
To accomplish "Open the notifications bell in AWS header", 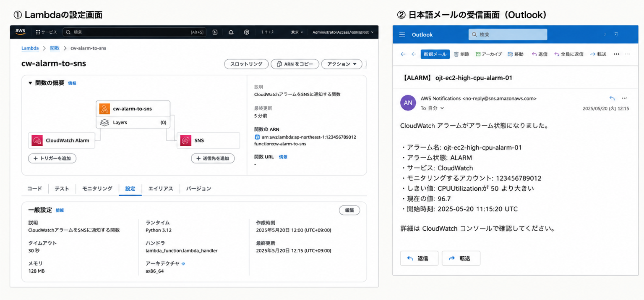I will tap(231, 32).
